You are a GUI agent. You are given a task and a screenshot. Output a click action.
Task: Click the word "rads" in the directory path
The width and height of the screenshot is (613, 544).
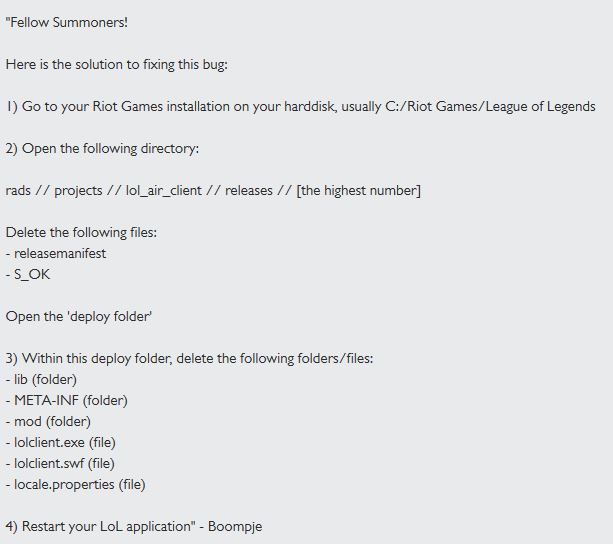tap(18, 191)
